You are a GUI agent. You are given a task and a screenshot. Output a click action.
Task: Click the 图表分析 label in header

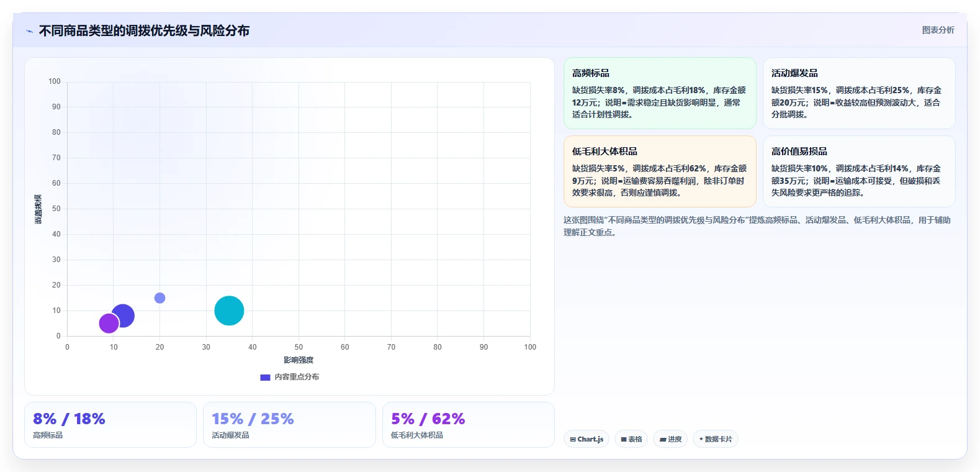click(x=938, y=30)
